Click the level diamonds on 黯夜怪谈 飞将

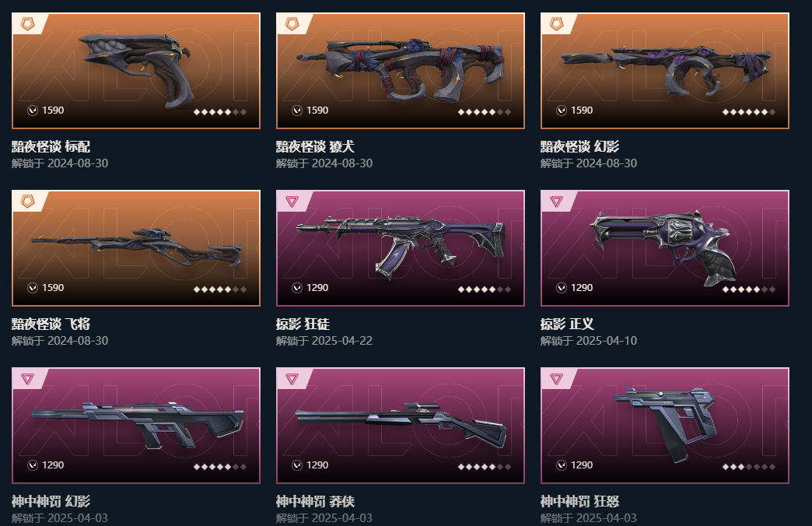(x=220, y=289)
